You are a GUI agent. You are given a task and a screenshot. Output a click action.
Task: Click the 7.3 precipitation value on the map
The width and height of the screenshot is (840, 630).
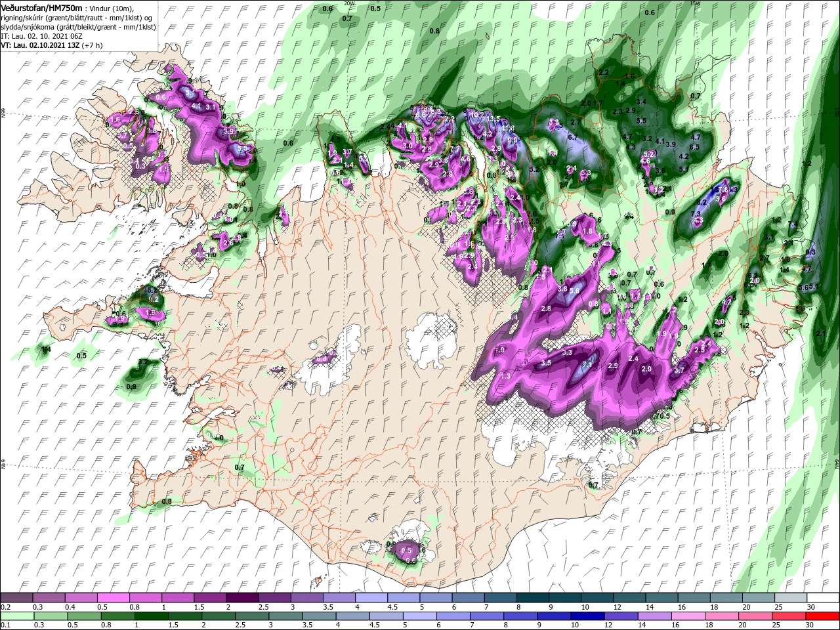696,215
